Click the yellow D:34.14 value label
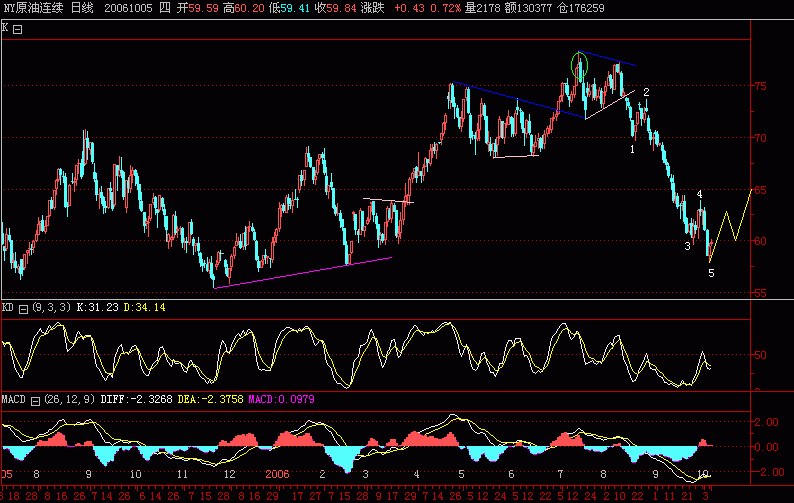Screen dimensions: 794x503 (x=144, y=307)
